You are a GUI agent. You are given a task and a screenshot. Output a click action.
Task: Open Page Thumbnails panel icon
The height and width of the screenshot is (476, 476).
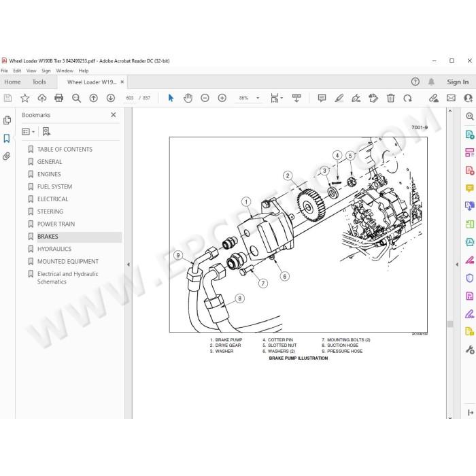(x=7, y=120)
